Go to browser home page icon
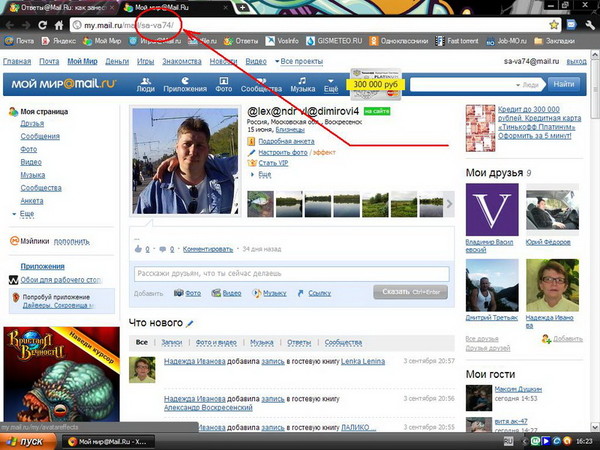 click(59, 25)
